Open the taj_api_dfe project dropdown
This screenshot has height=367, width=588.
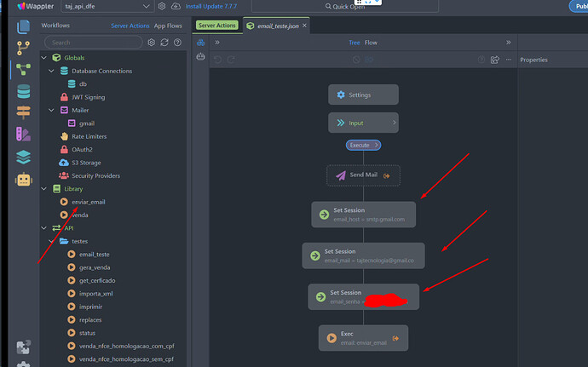107,6
